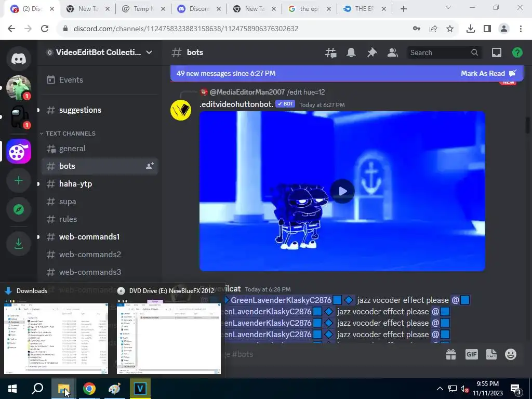Image resolution: width=532 pixels, height=399 pixels.
Task: Open the rules channel
Action: [100, 219]
